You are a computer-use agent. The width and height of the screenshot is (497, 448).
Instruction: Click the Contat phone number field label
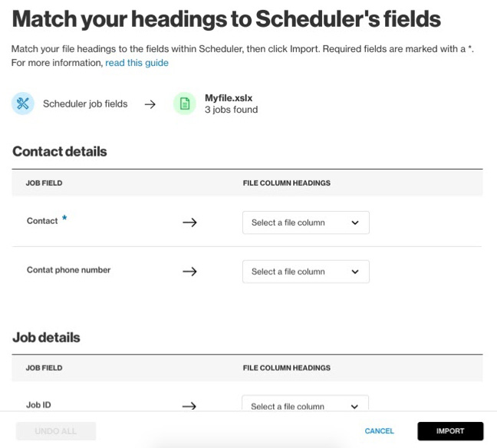click(x=68, y=270)
